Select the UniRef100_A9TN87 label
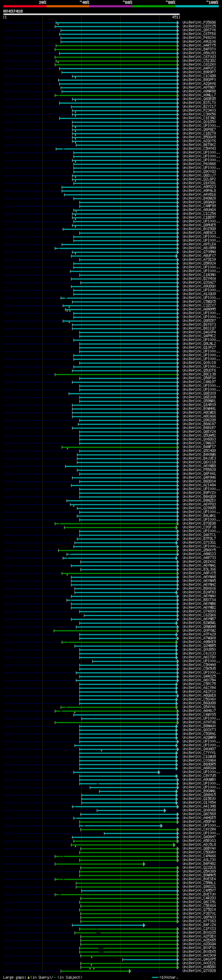 point(199,88)
